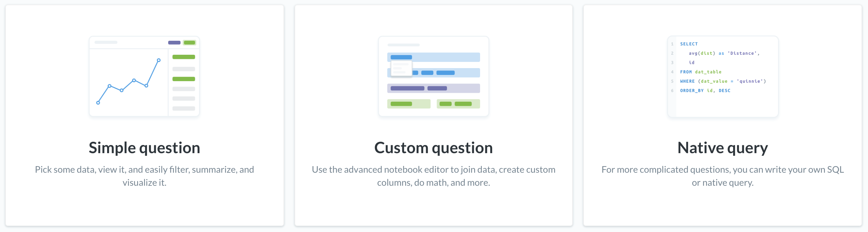Open the Native query SQL editor illustration
Image resolution: width=868 pixels, height=232 pixels.
[723, 76]
